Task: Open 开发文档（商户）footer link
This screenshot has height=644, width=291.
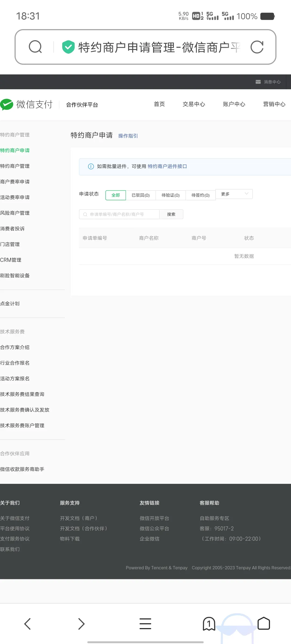Action: click(79, 518)
